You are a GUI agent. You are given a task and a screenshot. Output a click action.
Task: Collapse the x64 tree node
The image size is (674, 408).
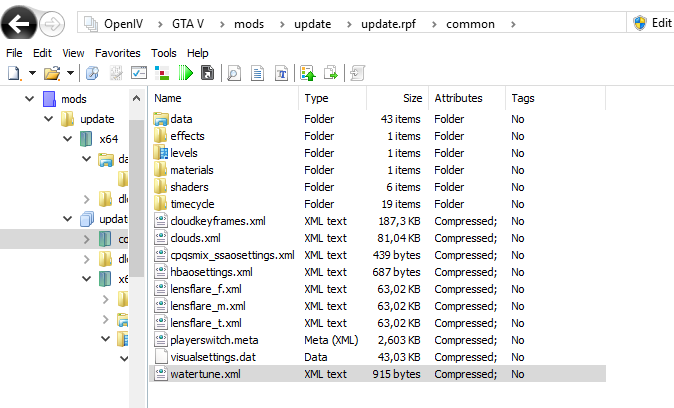tap(67, 139)
